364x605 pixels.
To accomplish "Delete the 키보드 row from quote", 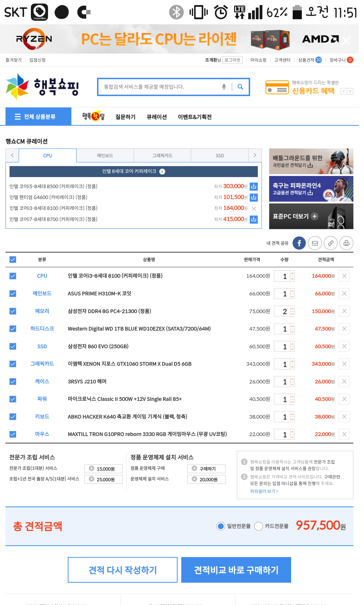I will tap(344, 417).
